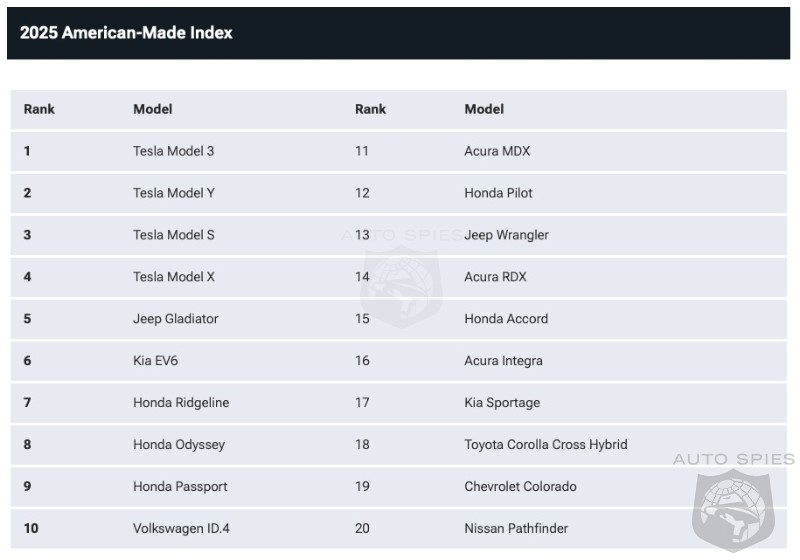Viewport: 800px width, 560px height.
Task: Click the second Model column header
Action: (x=484, y=109)
